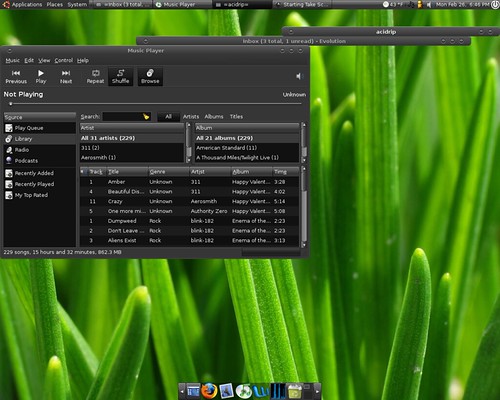Toggle Repeat mode in Music Player
This screenshot has height=400, width=500.
95,77
